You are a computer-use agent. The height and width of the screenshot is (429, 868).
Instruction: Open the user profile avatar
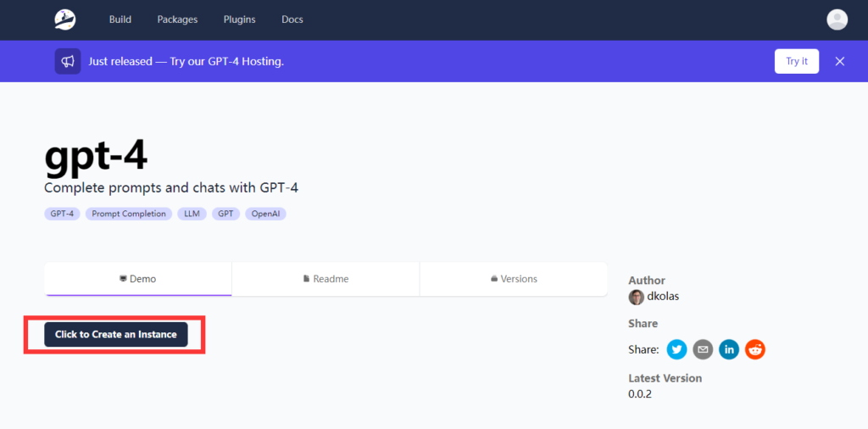[x=837, y=19]
